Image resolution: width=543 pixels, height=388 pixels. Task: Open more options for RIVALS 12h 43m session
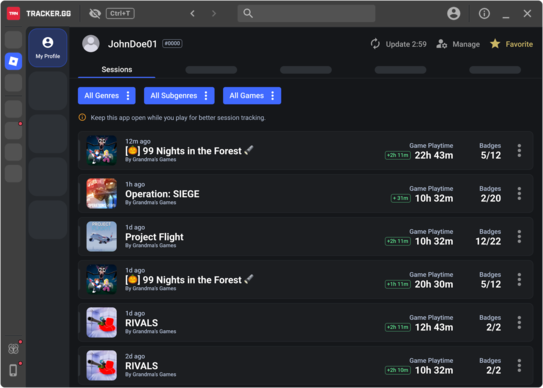[x=519, y=323]
